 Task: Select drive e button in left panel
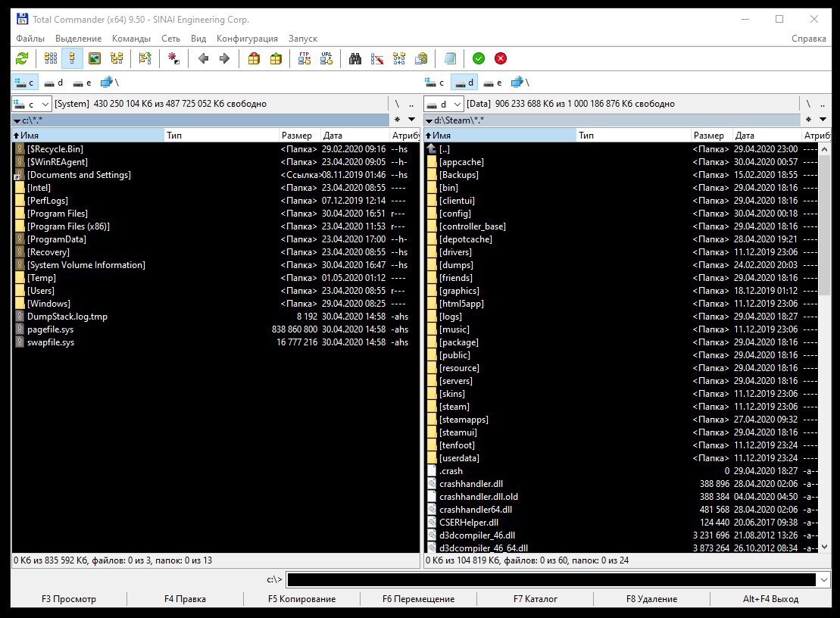pos(83,83)
